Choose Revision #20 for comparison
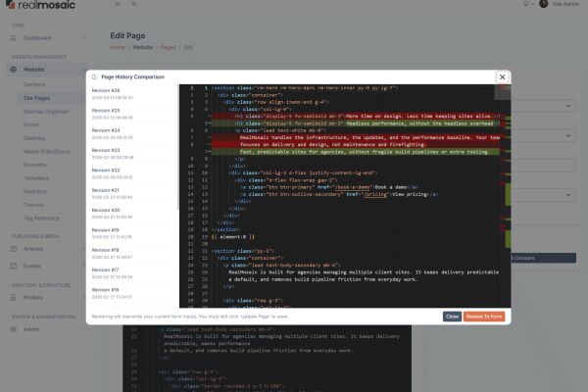This screenshot has height=392, width=588. pos(106,210)
